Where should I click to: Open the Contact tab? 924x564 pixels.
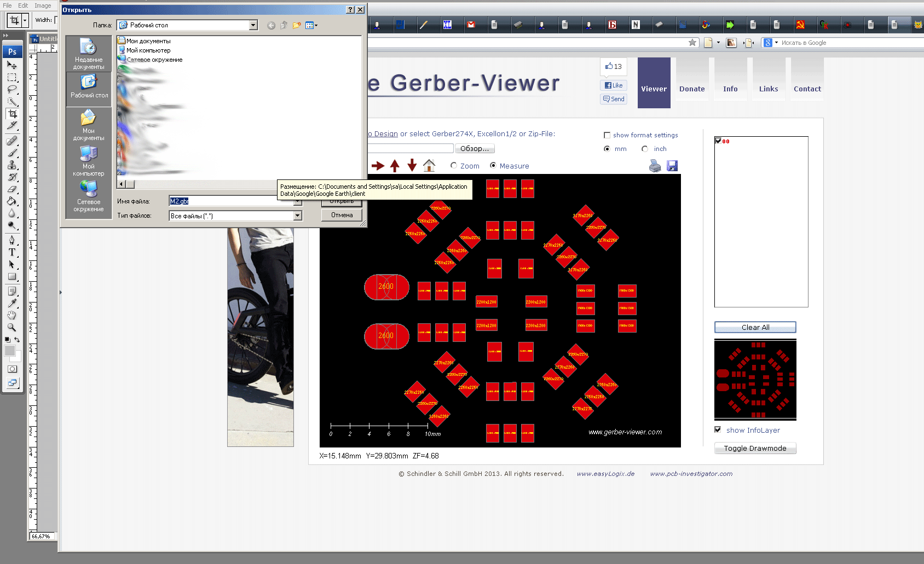pos(807,79)
